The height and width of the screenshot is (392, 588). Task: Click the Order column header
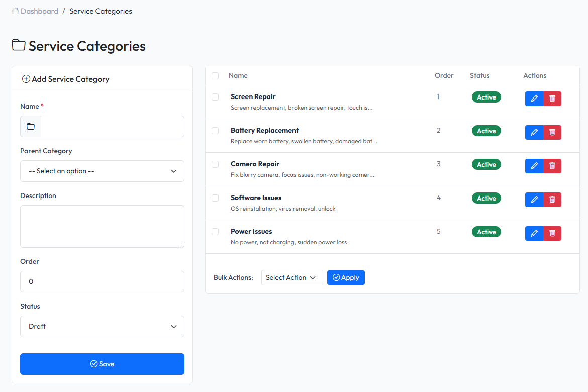tap(444, 75)
